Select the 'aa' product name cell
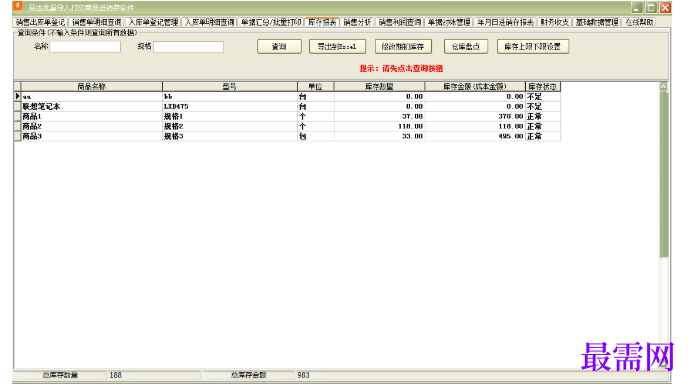This screenshot has width=693, height=388. tap(92, 96)
